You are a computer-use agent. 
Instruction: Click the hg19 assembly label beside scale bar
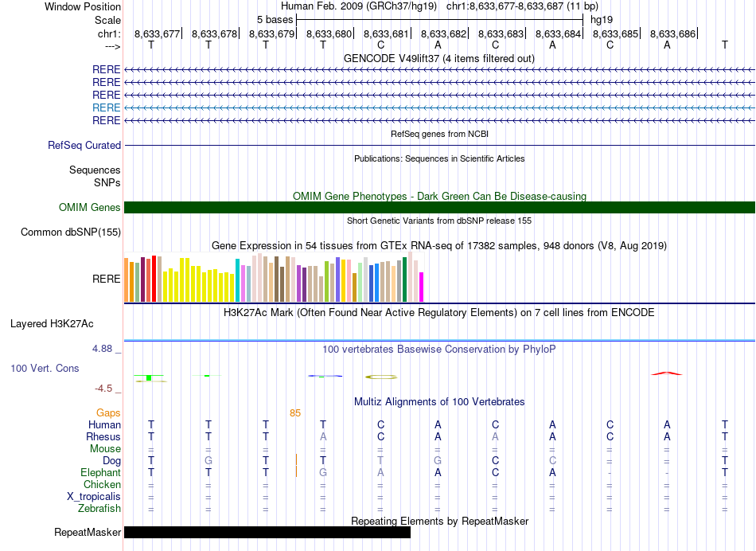[602, 20]
